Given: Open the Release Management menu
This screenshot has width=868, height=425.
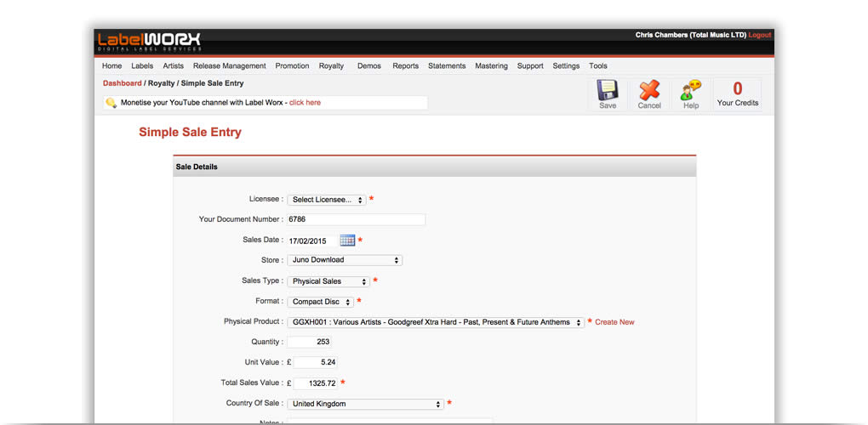Looking at the screenshot, I should 229,65.
